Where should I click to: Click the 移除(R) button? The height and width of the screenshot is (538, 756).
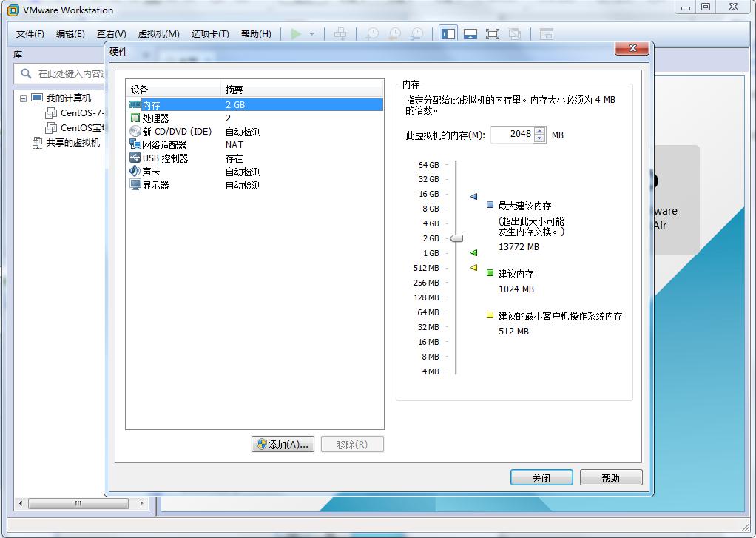[x=352, y=445]
